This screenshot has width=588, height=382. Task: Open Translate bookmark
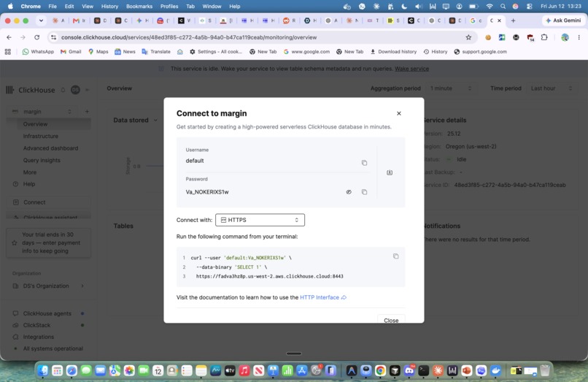(156, 52)
